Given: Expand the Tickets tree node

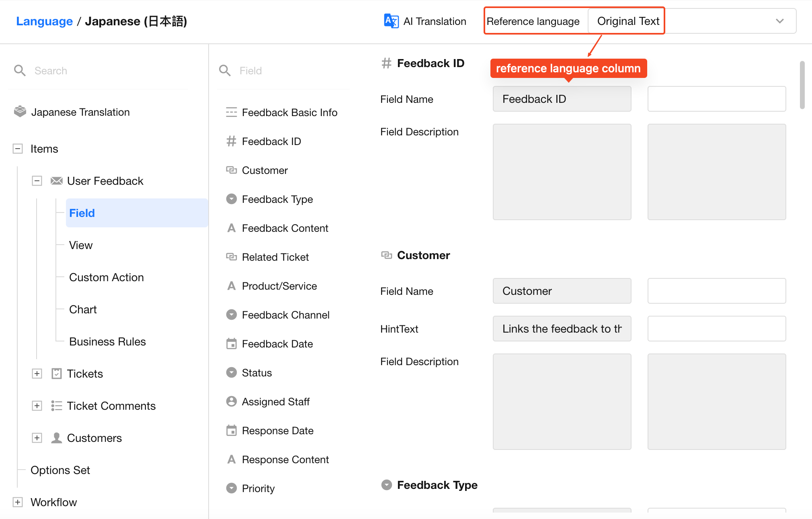Looking at the screenshot, I should pos(37,374).
